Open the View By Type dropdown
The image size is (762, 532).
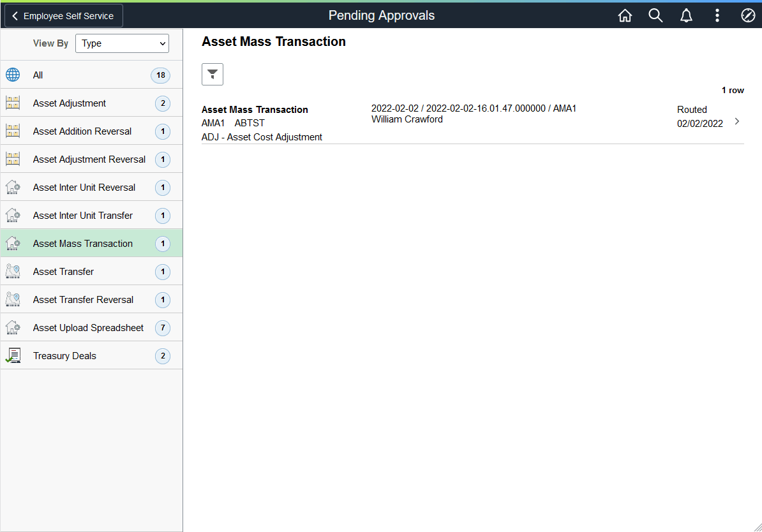[x=122, y=43]
